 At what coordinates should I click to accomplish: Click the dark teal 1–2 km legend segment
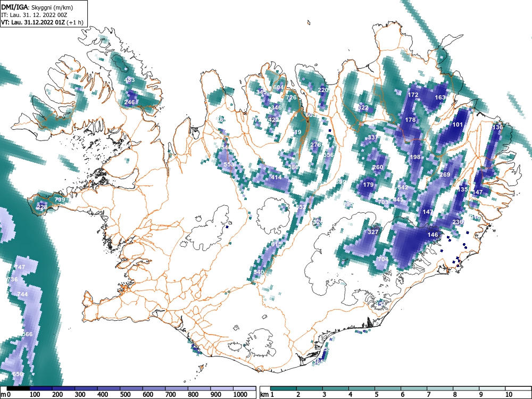coord(284,388)
